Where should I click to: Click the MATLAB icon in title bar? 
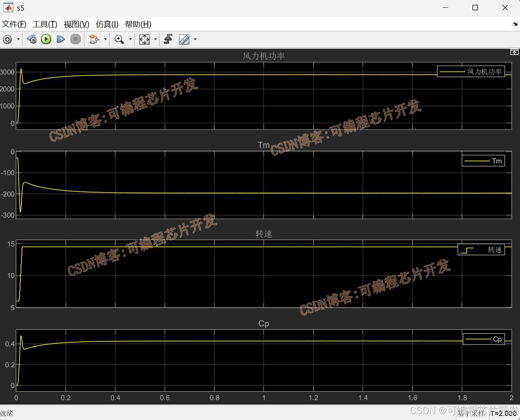coord(8,8)
